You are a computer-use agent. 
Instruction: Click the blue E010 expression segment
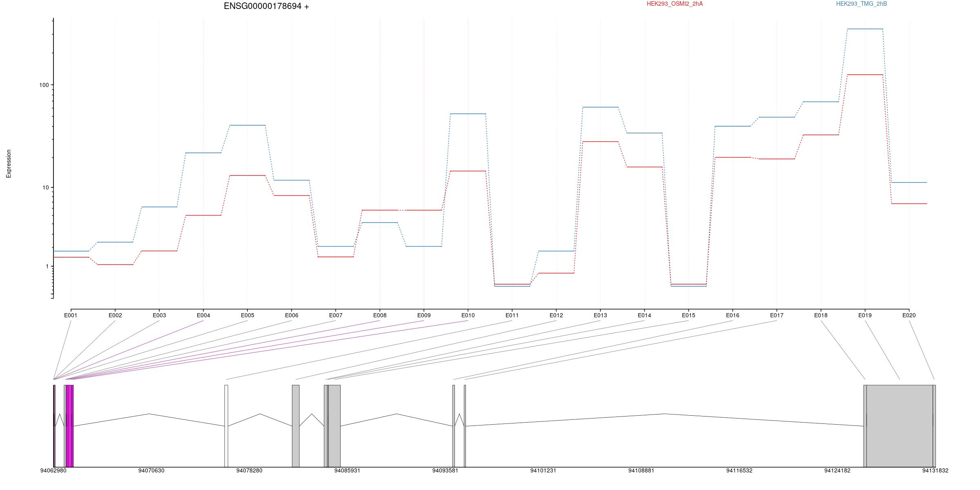468,114
